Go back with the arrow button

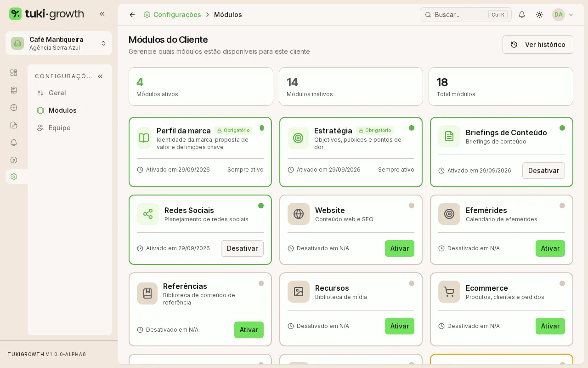pyautogui.click(x=132, y=15)
